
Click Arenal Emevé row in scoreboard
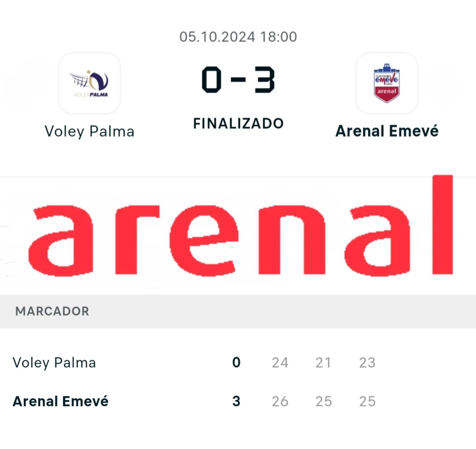pyautogui.click(x=61, y=401)
